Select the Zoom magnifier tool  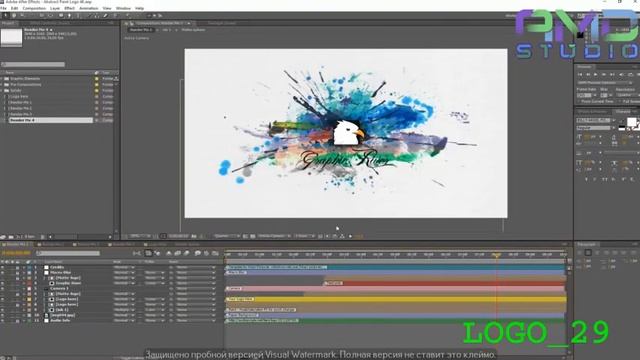(x=22, y=16)
